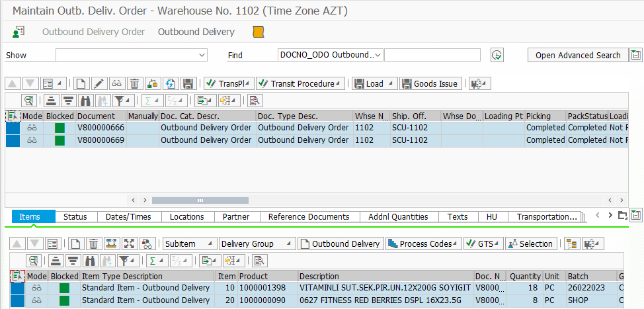The width and height of the screenshot is (644, 309).
Task: Click the glasses display icon in upper toolbar
Action: (116, 83)
